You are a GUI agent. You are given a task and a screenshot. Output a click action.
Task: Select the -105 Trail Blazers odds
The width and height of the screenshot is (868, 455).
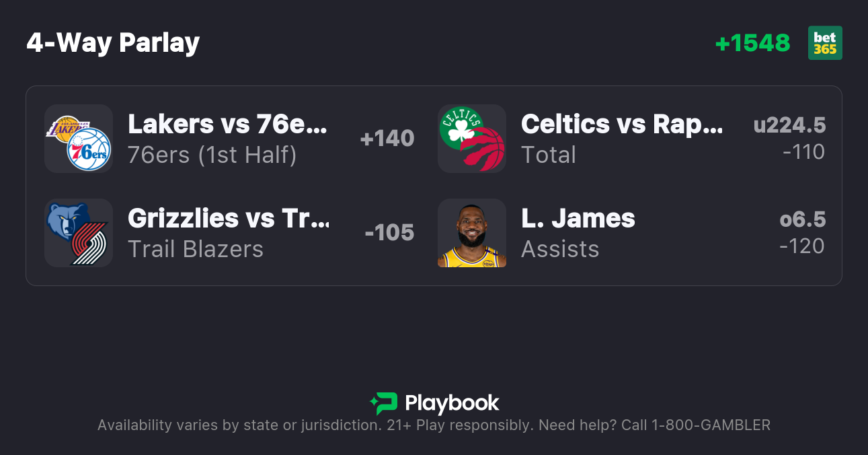pyautogui.click(x=389, y=233)
